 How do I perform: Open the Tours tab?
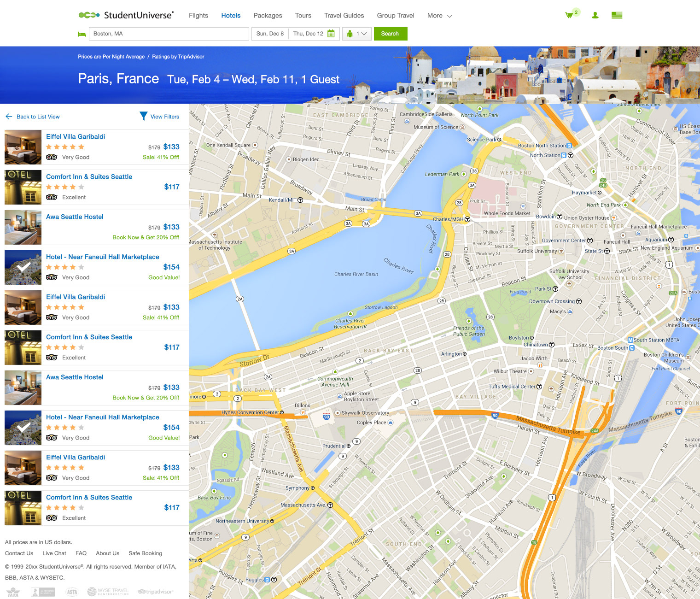click(303, 16)
